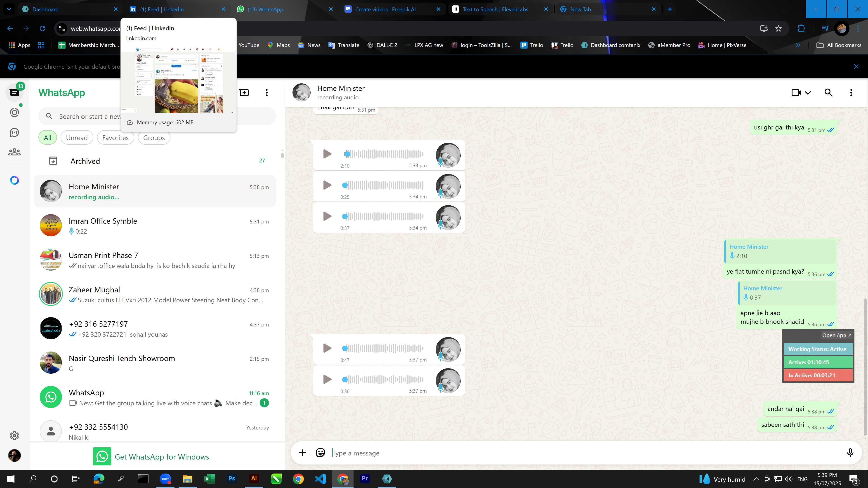Click Get WhatsApp for Windows link
Screen dimensions: 868x488
(151, 457)
